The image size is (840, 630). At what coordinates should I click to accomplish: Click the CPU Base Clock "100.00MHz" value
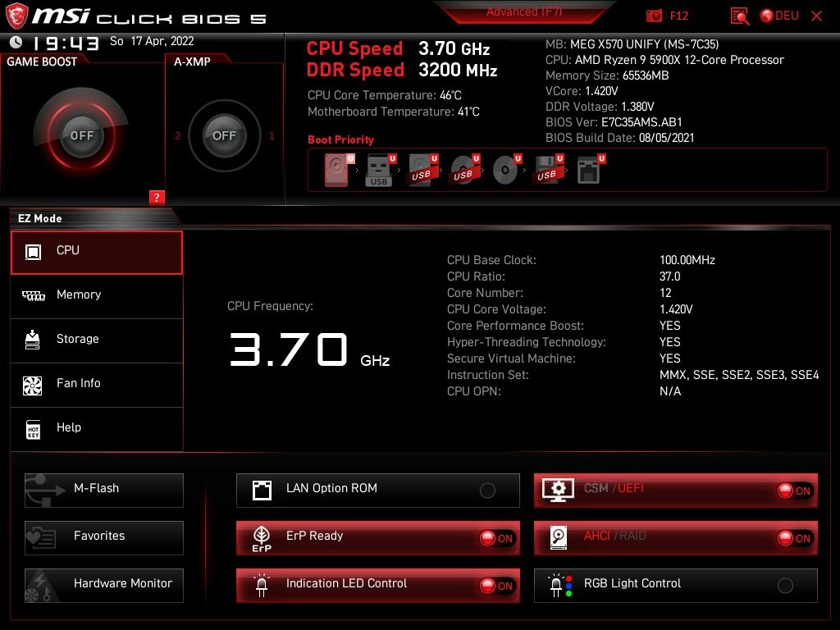click(x=687, y=260)
